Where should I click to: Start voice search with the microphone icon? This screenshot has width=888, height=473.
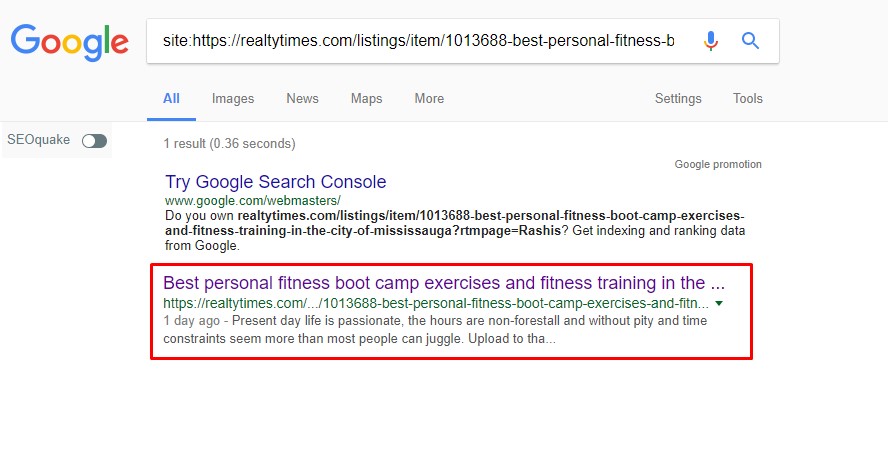click(x=711, y=41)
